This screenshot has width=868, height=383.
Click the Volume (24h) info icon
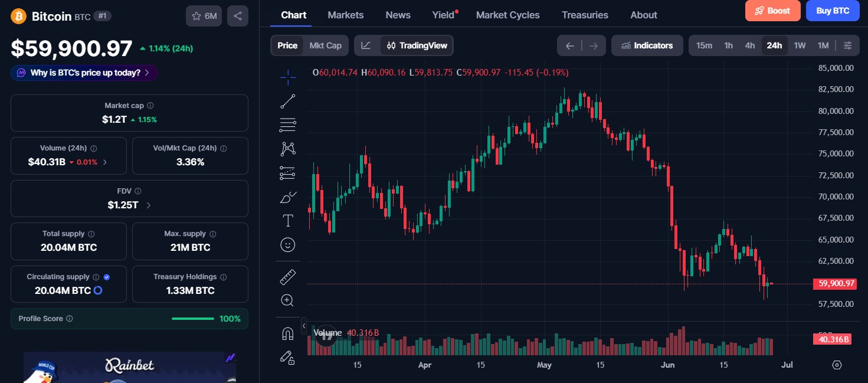[94, 149]
